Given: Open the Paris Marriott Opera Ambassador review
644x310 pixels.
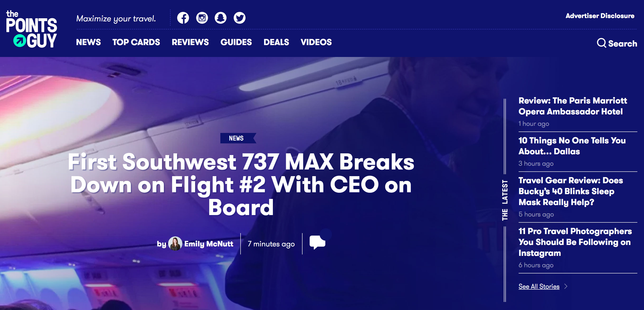Looking at the screenshot, I should coord(573,106).
